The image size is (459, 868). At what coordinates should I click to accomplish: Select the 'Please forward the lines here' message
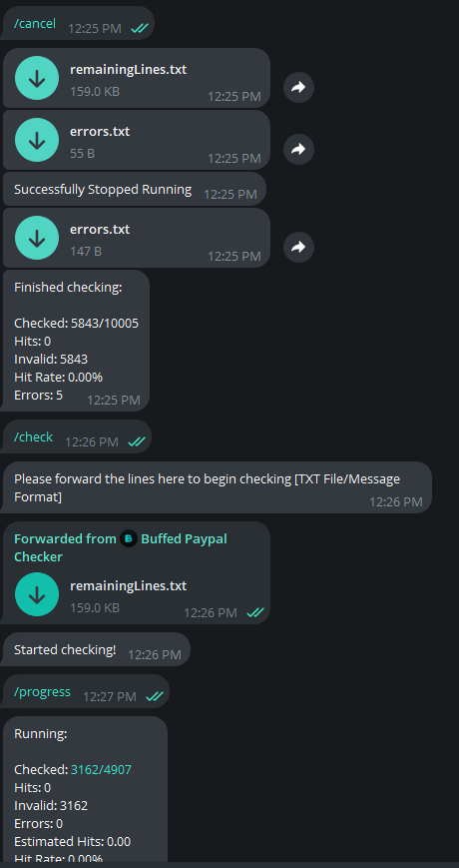217,487
